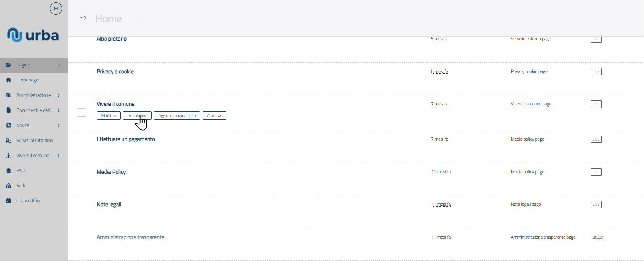Screen dimensions: 644x261
Task: Expand the Pagine submenu chevron
Action: tap(59, 65)
